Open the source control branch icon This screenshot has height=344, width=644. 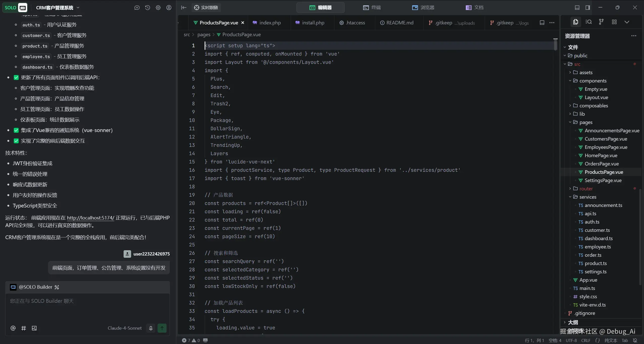[601, 22]
